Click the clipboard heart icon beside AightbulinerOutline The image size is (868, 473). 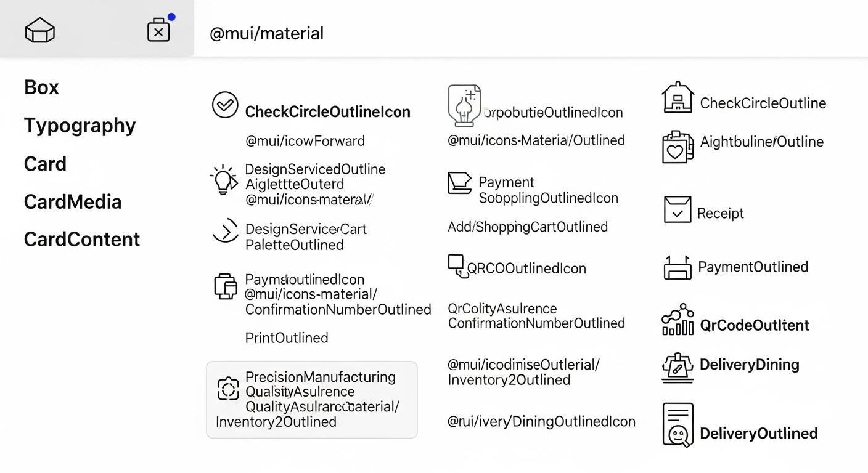(678, 147)
